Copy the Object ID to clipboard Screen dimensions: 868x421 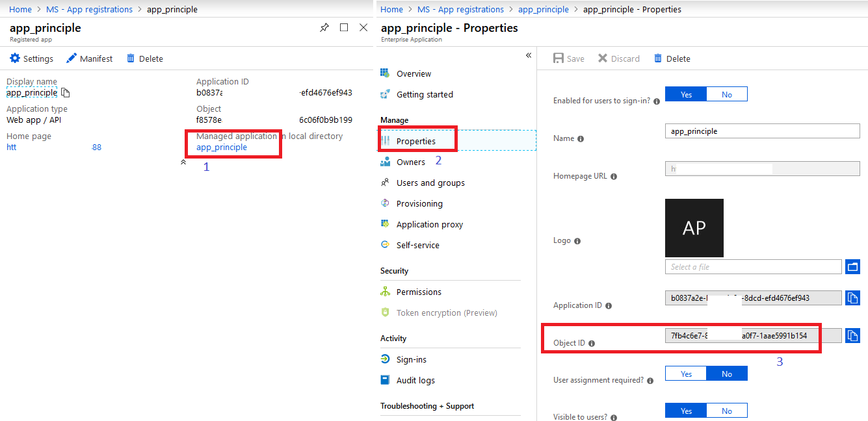(x=852, y=335)
